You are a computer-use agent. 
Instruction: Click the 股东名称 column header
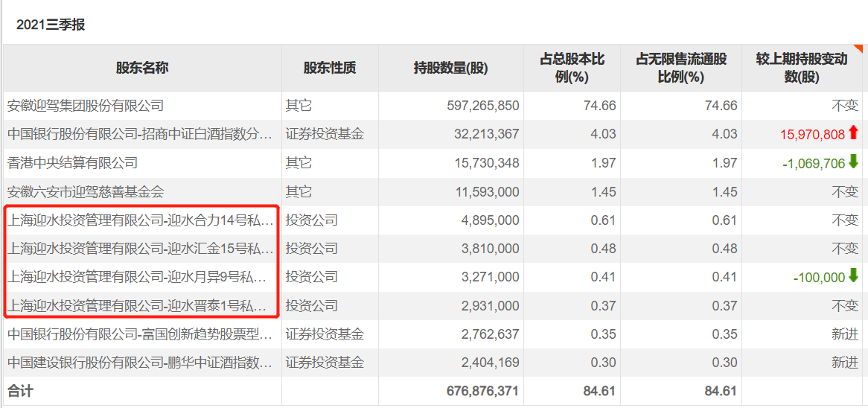[x=142, y=68]
